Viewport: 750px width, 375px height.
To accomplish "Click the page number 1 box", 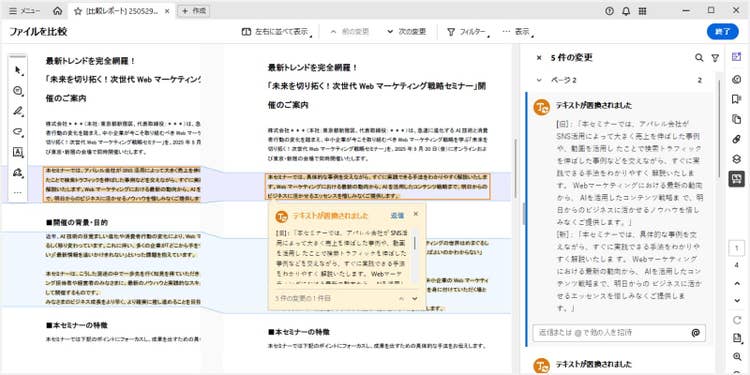I will pos(737,248).
